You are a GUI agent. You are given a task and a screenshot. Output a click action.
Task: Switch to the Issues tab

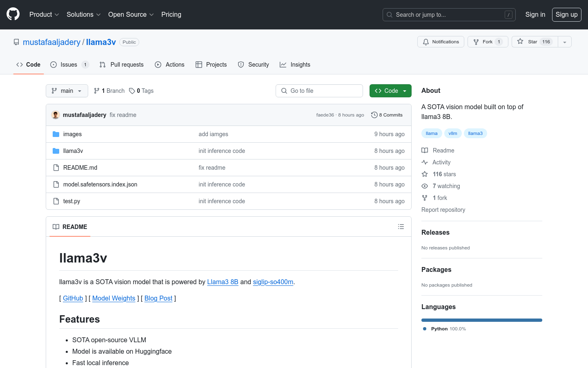click(x=69, y=65)
